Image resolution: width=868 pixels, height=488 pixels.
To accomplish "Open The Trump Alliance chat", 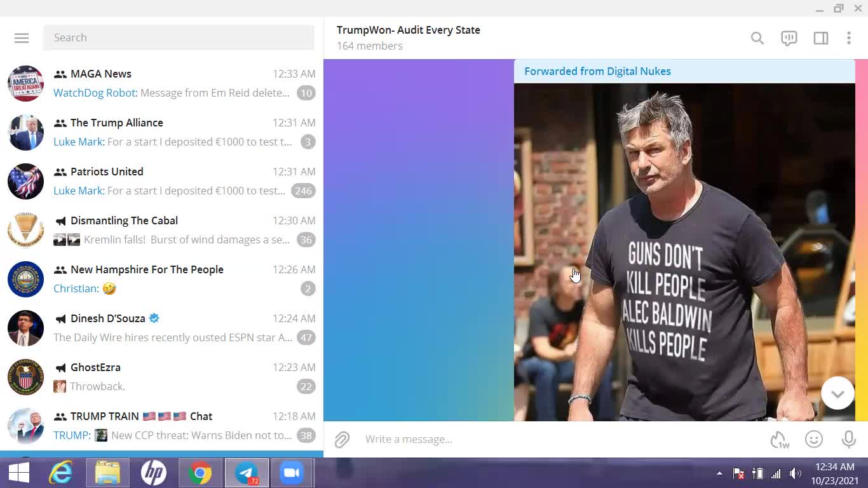I will (161, 132).
